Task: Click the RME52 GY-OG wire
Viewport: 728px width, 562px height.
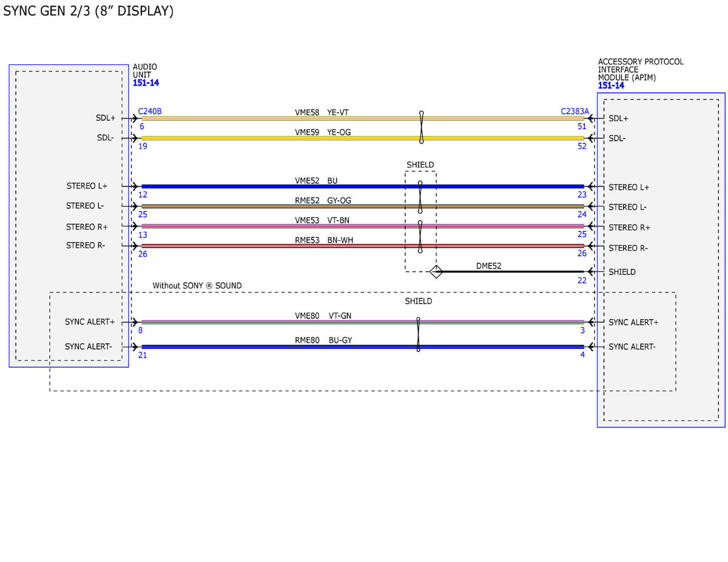Action: pos(362,207)
